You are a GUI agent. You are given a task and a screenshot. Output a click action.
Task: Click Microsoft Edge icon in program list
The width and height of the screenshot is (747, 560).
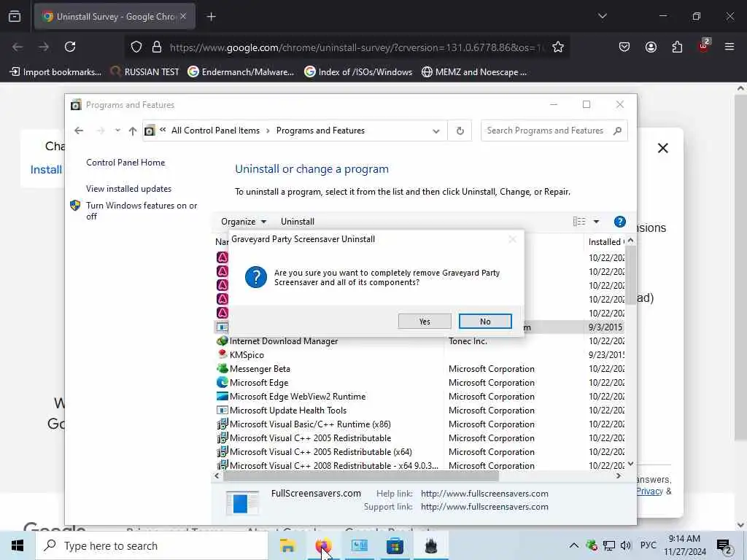click(x=222, y=382)
